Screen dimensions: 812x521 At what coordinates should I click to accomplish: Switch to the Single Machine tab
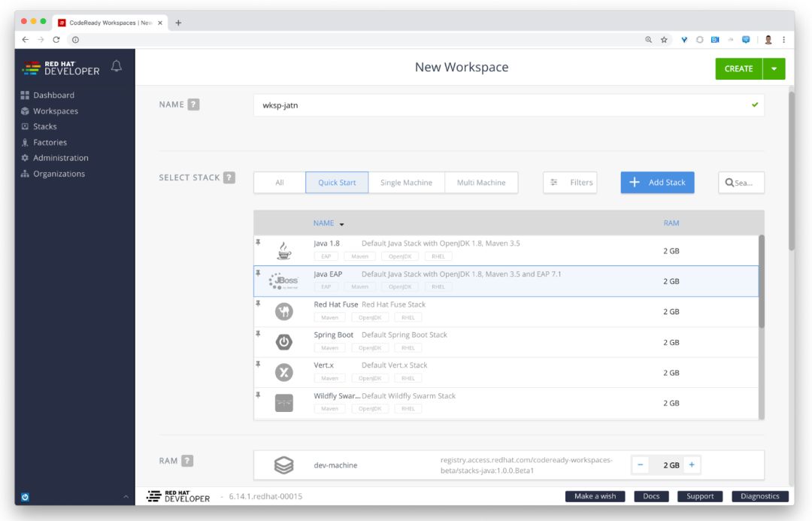coord(407,182)
